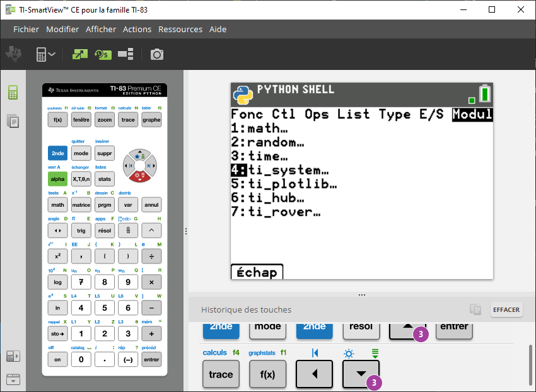The width and height of the screenshot is (536, 392).
Task: Click the key press history toolbar icon
Action: pyautogui.click(x=103, y=54)
